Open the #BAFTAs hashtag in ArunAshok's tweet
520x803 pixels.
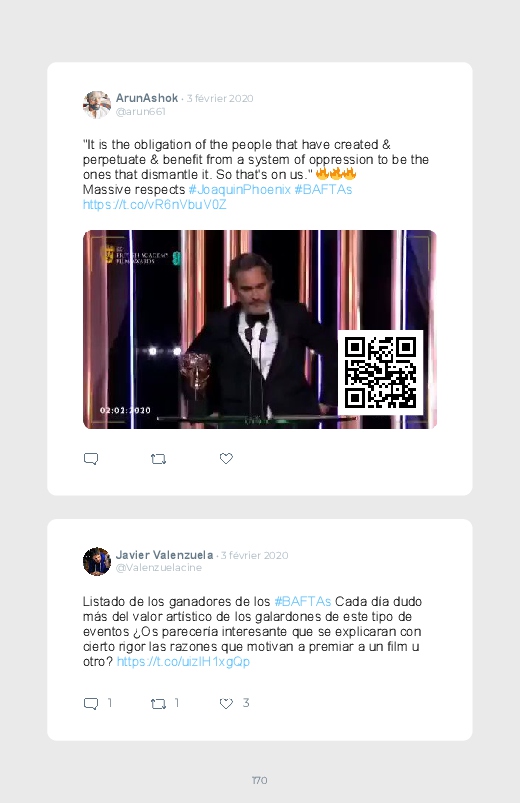pyautogui.click(x=323, y=189)
